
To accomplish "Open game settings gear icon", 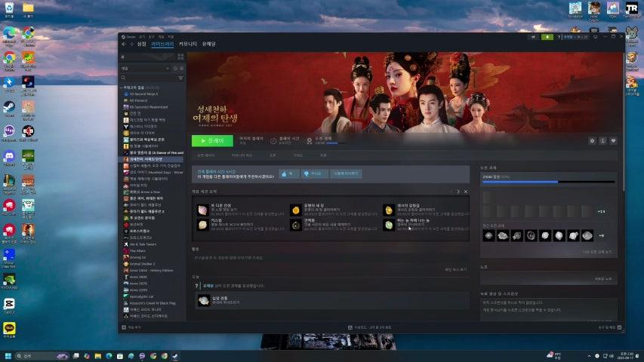I will pos(592,141).
